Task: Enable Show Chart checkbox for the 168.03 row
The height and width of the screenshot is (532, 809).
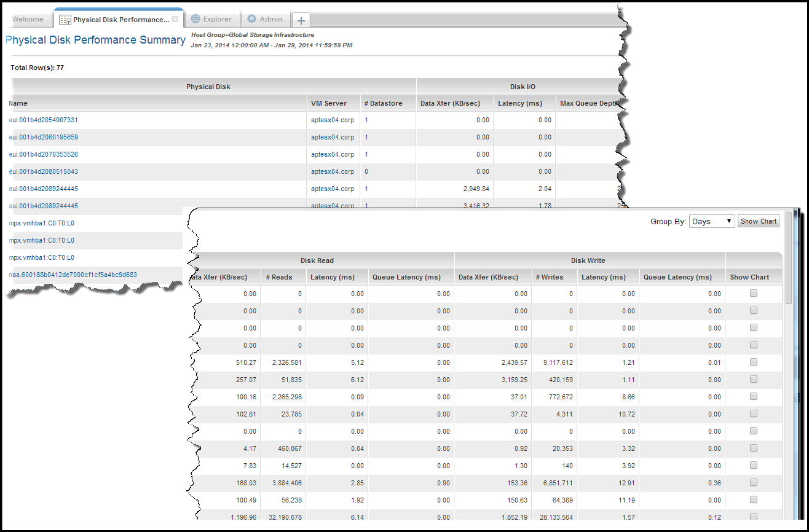Action: 754,483
